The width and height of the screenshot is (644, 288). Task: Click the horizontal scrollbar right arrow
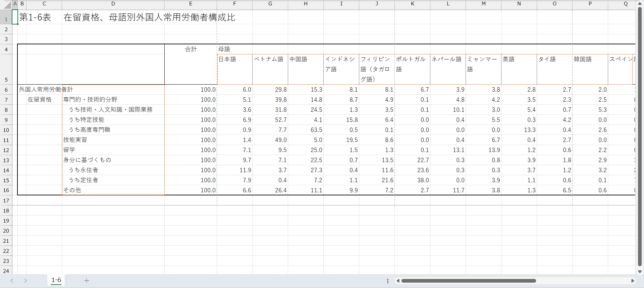pos(633,281)
